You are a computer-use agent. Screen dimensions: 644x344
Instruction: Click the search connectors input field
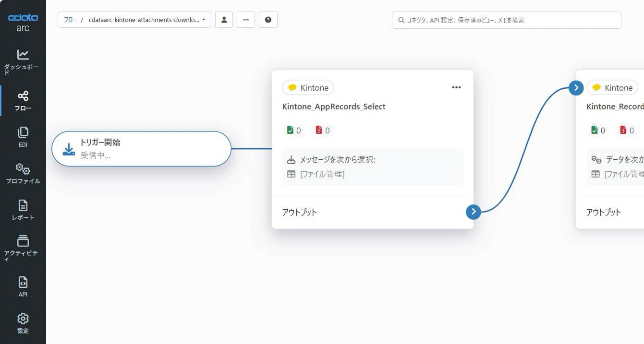coord(506,20)
